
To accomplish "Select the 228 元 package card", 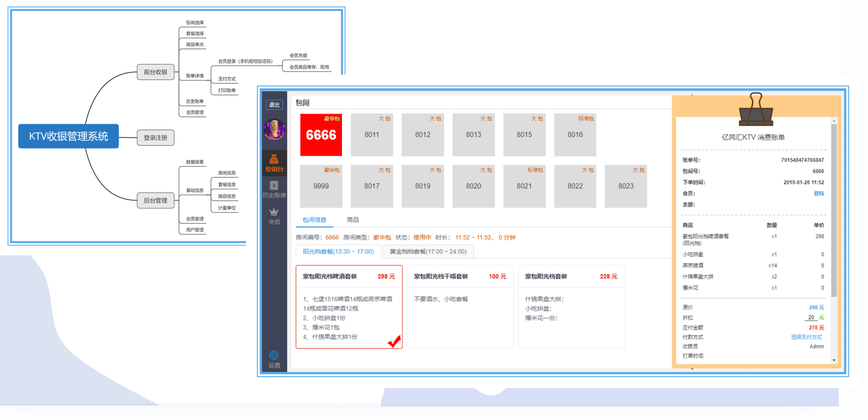I will tap(571, 306).
